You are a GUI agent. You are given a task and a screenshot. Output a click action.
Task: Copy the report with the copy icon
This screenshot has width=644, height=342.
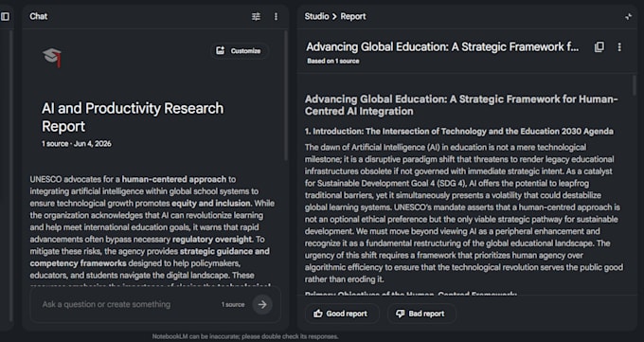pyautogui.click(x=599, y=47)
